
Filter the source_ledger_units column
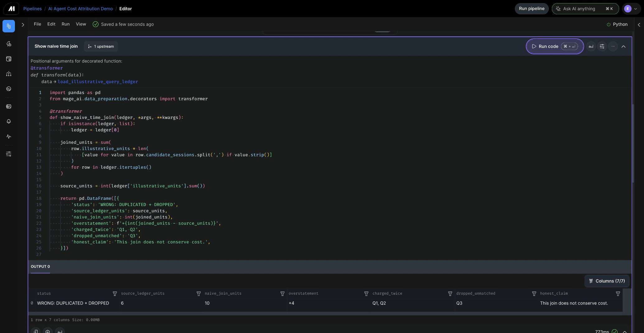click(x=198, y=294)
